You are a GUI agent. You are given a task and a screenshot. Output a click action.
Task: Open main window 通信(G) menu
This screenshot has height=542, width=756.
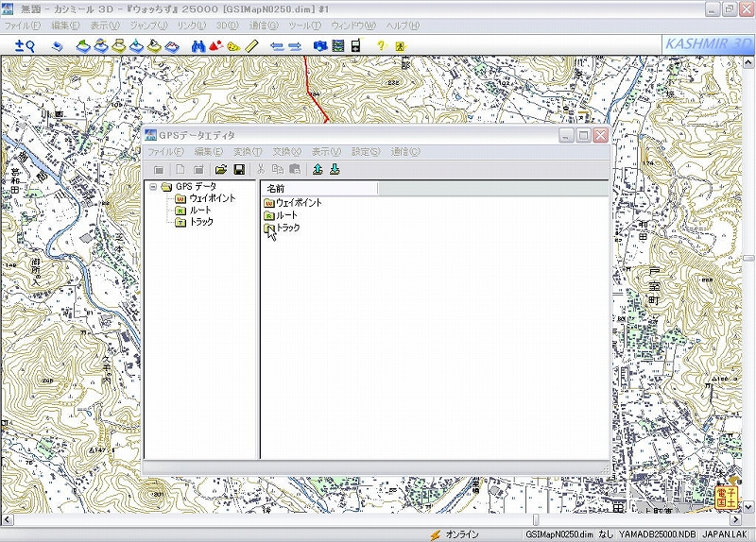[x=264, y=25]
